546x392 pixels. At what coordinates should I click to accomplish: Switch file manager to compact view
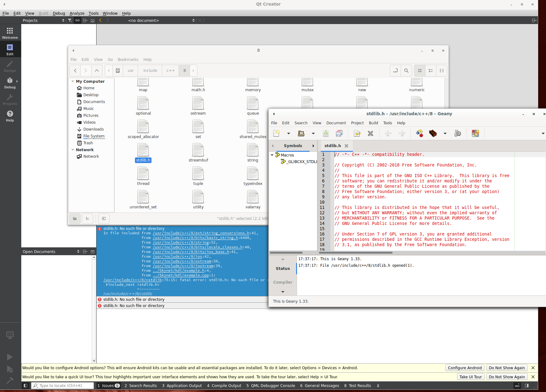pos(442,71)
